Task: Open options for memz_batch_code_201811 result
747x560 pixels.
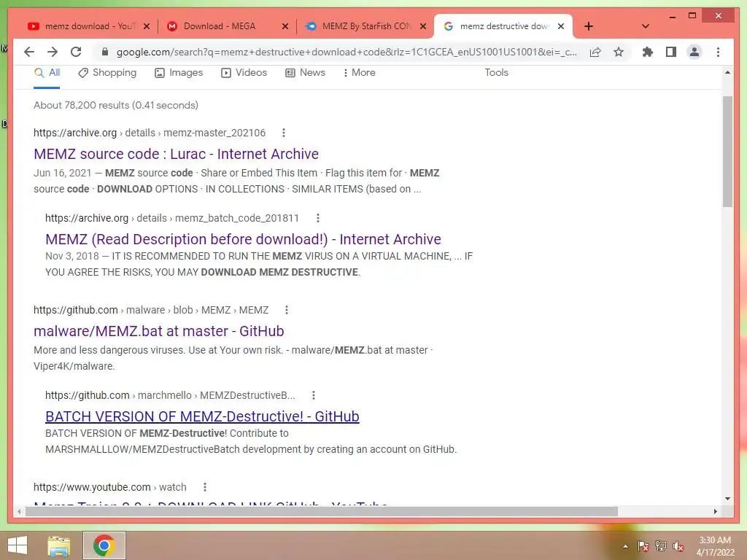Action: 318,218
